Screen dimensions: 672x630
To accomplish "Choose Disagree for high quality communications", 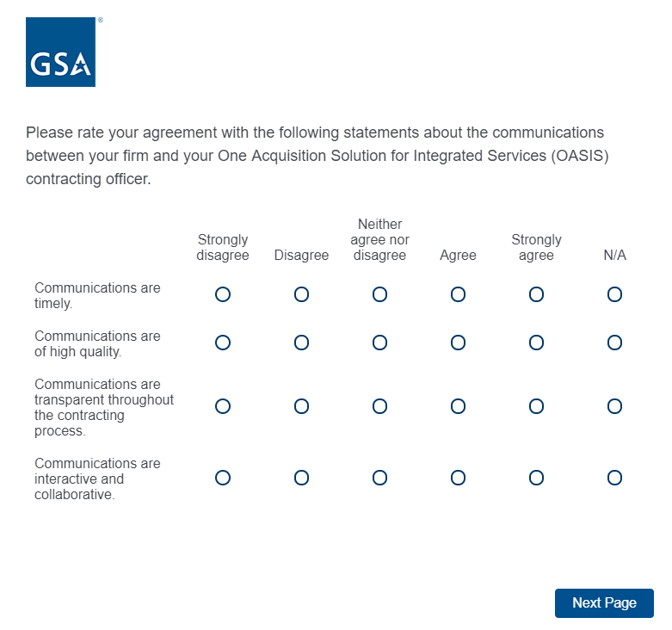I will 301,343.
